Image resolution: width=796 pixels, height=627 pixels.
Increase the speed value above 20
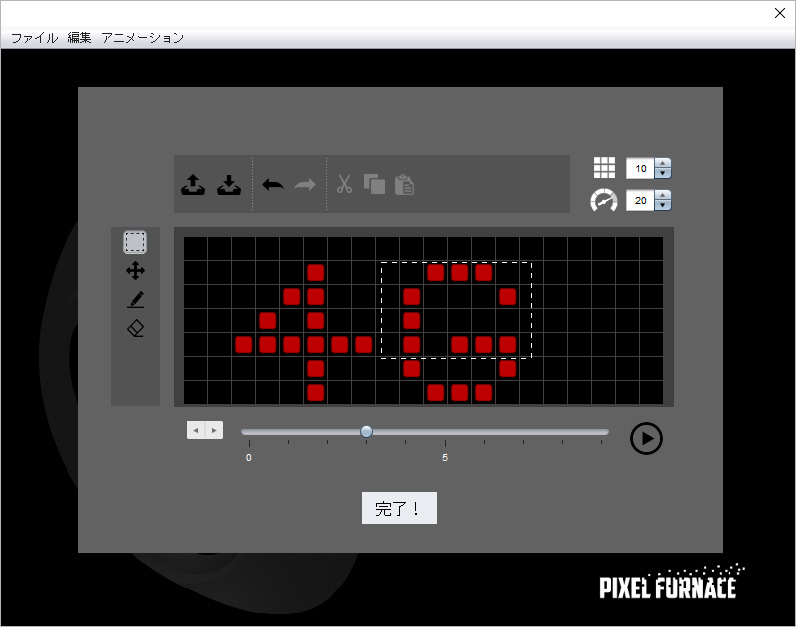click(x=662, y=195)
